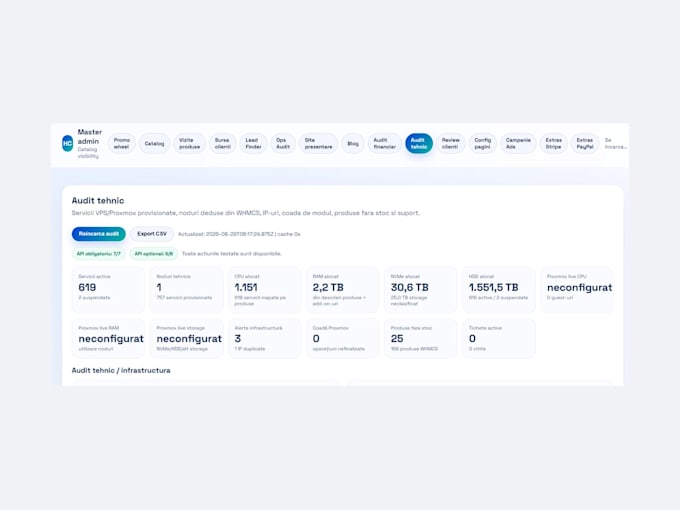680x510 pixels.
Task: Click the HC avatar logo
Action: coord(67,143)
